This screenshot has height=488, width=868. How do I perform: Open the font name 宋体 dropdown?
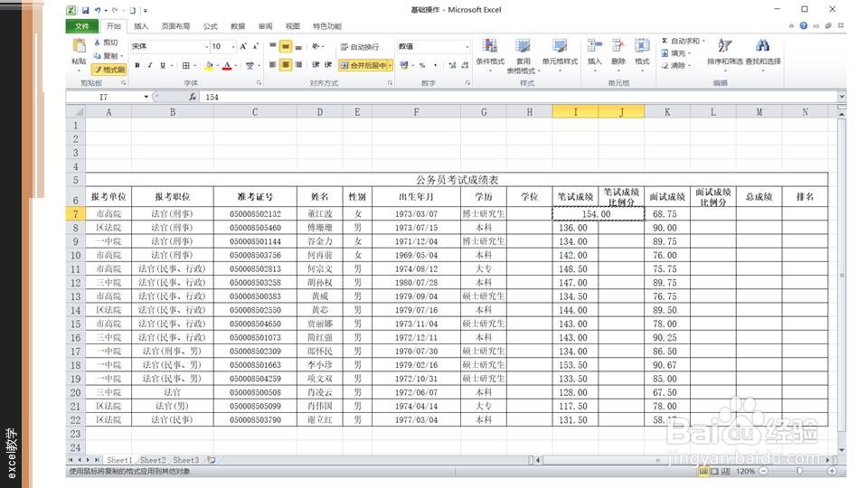point(206,46)
